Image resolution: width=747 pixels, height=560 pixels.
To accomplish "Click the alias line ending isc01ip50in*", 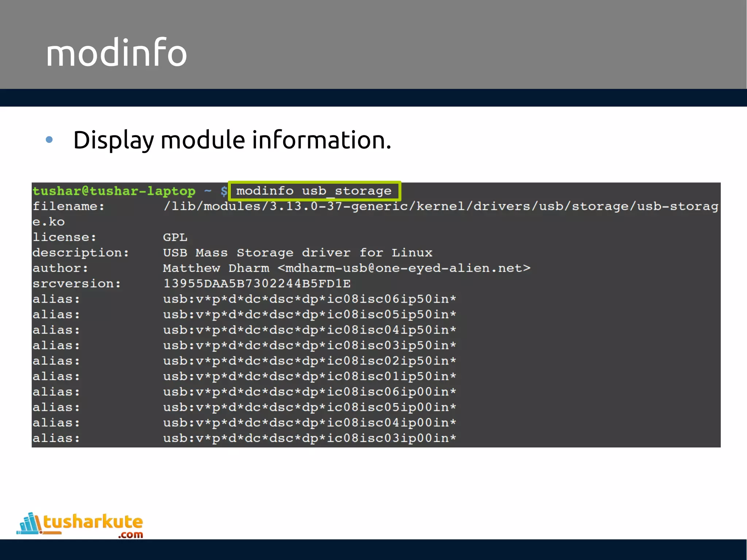I will tap(309, 377).
